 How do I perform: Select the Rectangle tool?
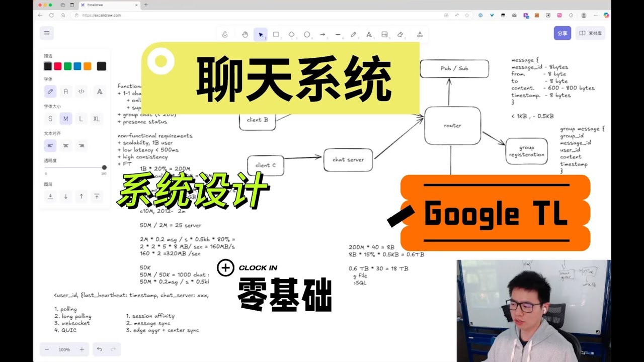tap(276, 35)
